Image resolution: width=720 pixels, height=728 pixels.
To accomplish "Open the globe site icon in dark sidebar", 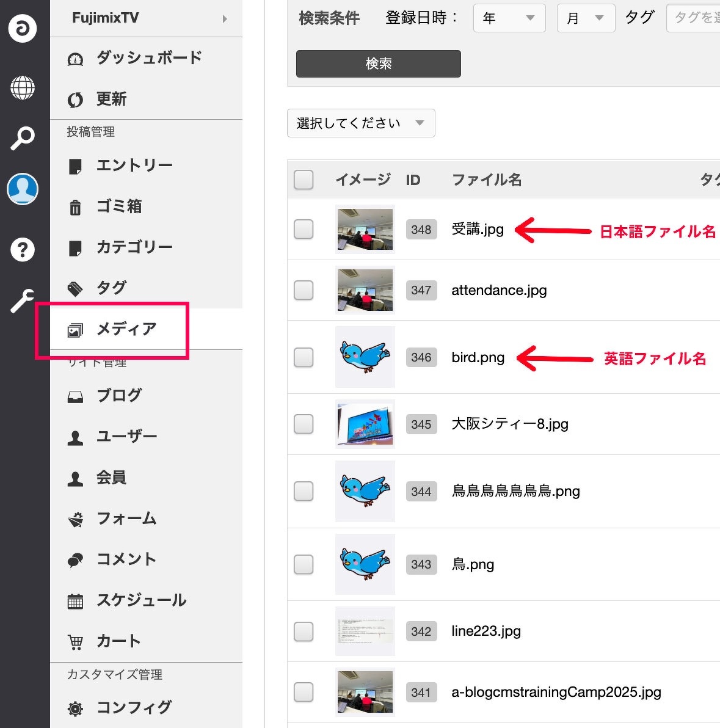I will coord(23,88).
